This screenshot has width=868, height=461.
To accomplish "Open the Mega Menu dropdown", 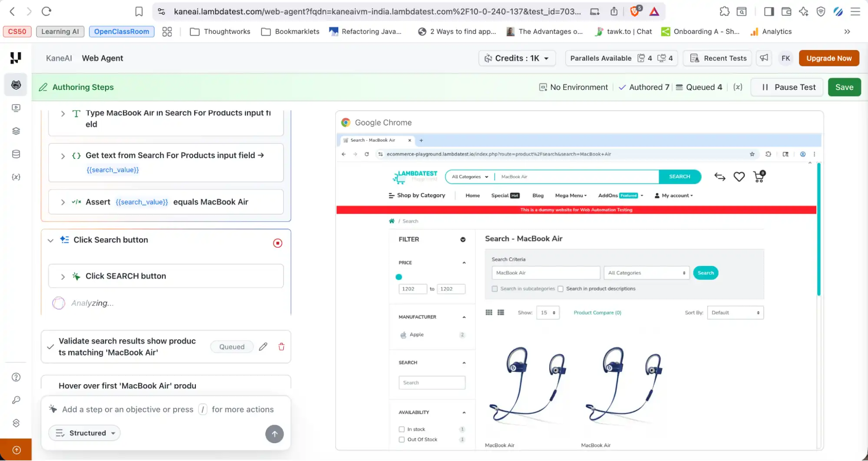I will tap(571, 196).
